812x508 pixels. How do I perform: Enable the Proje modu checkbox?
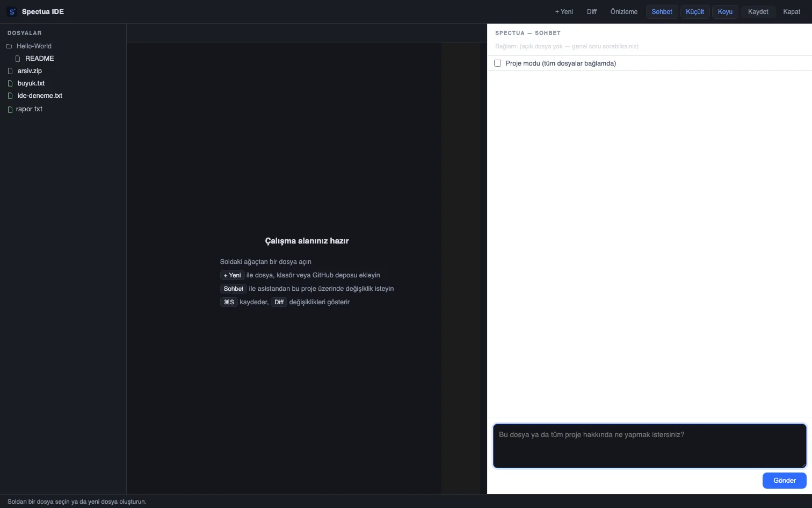tap(498, 63)
